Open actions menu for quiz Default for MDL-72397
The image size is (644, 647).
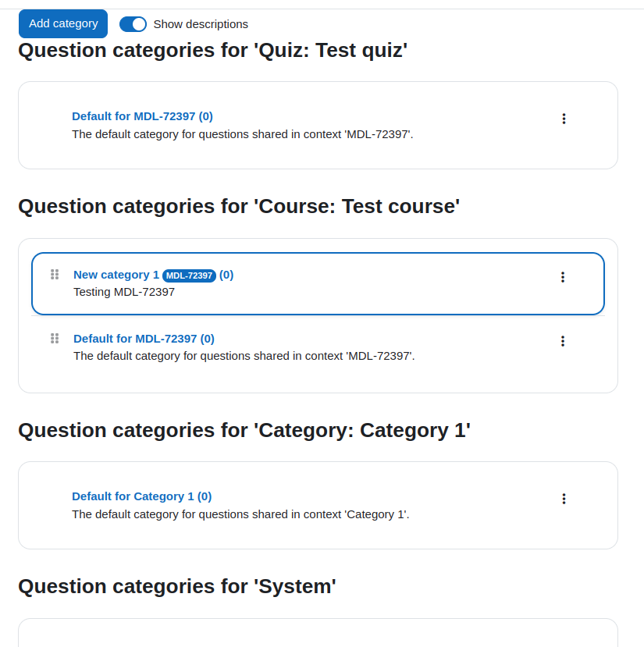[564, 119]
